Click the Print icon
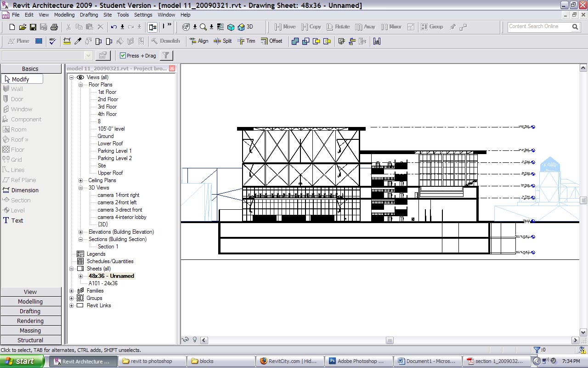This screenshot has width=588, height=368. [54, 27]
